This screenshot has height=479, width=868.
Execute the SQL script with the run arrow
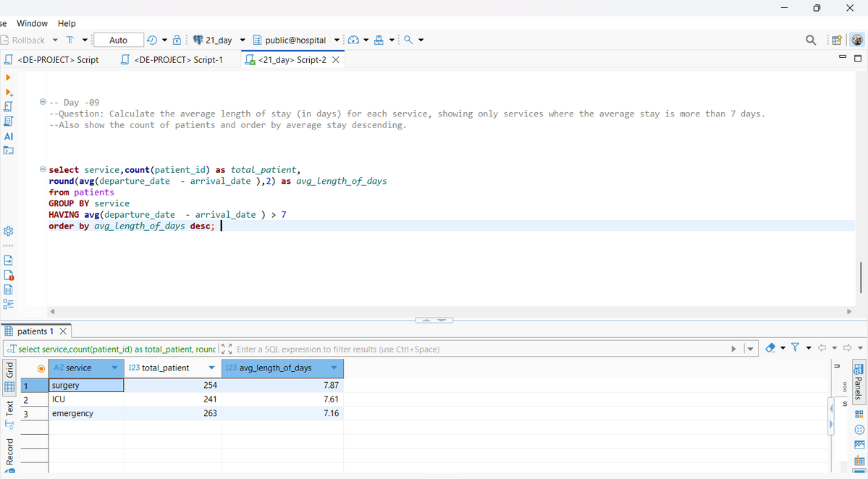(9, 77)
